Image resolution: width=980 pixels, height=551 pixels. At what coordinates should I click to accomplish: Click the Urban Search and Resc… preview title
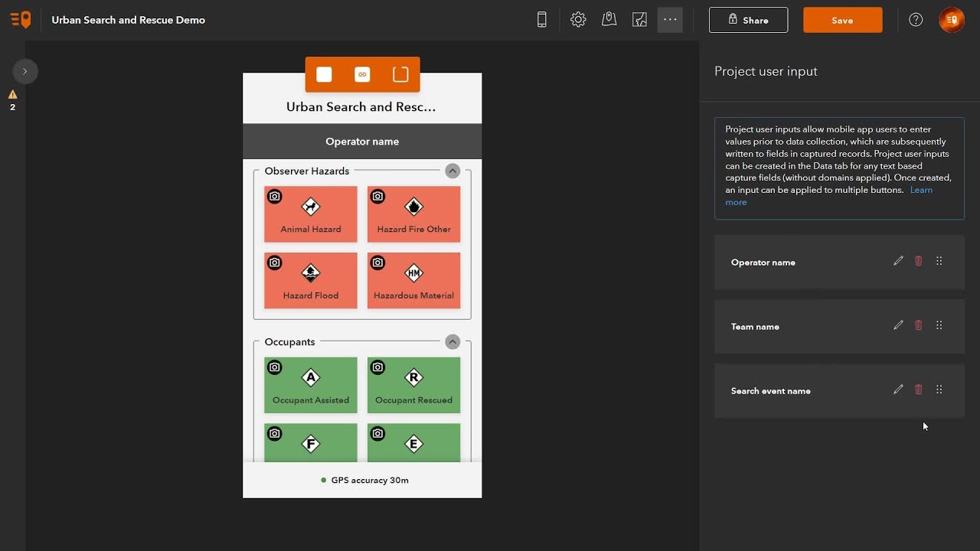click(x=361, y=107)
